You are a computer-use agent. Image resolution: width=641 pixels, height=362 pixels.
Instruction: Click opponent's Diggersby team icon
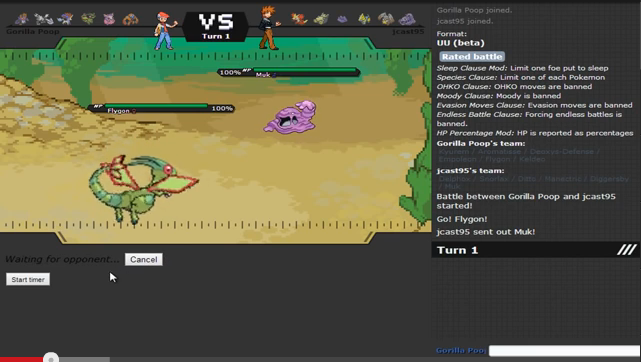point(385,18)
